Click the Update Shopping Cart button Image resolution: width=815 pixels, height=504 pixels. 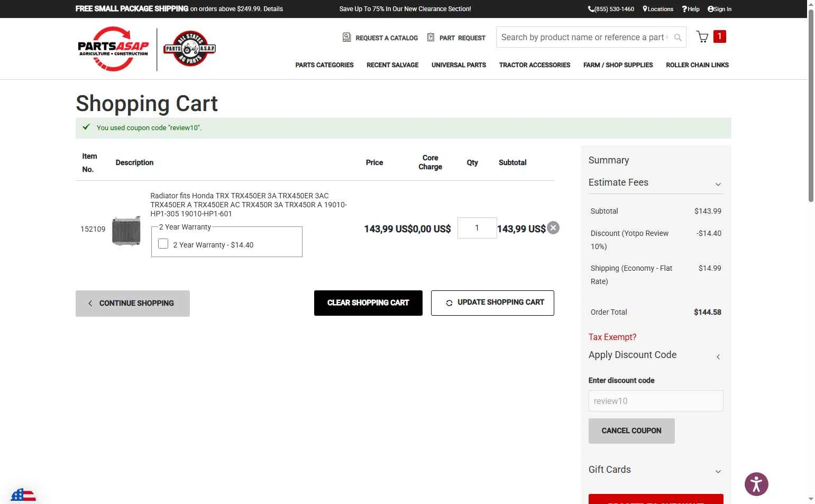(492, 303)
